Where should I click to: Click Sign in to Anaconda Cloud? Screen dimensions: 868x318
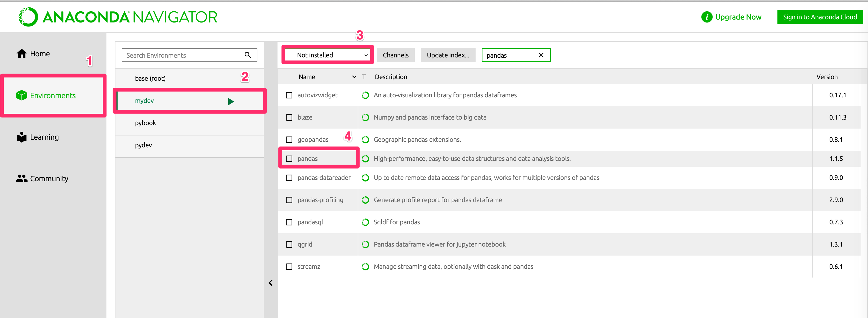(820, 17)
